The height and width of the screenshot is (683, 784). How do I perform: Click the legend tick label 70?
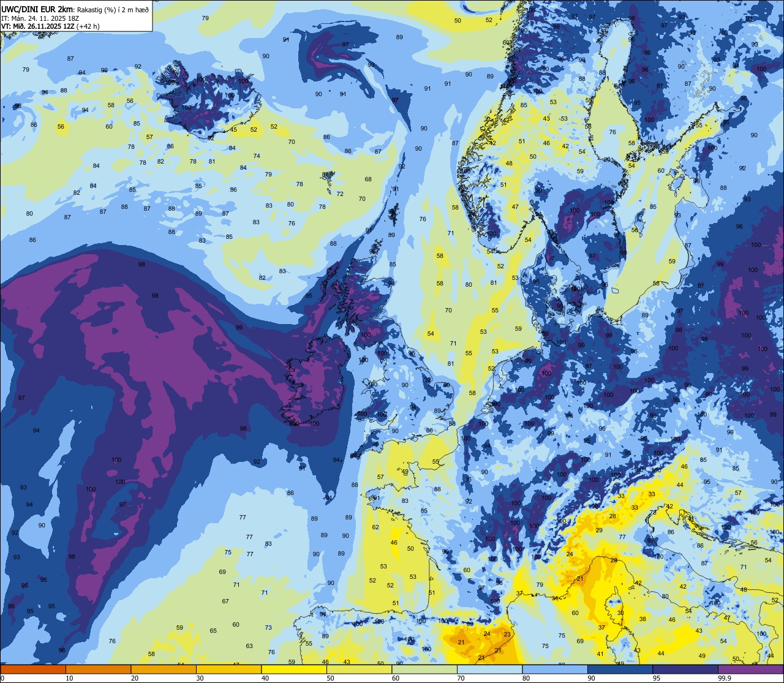click(461, 678)
